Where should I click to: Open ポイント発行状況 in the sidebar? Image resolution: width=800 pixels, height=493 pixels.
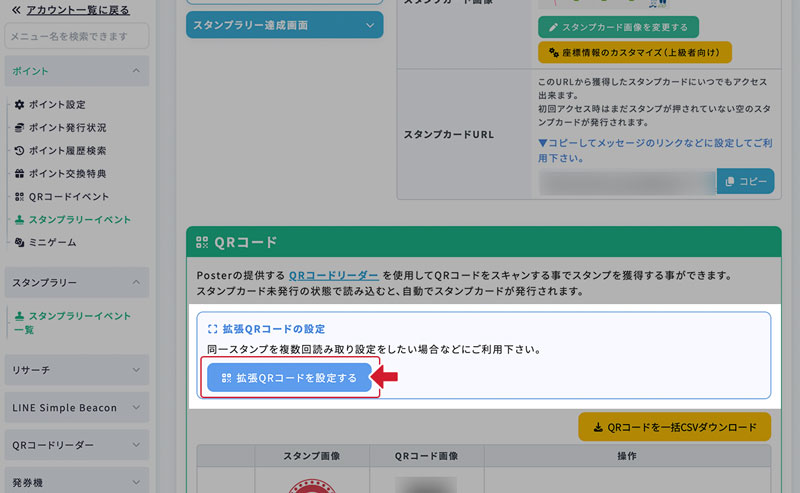click(x=67, y=128)
